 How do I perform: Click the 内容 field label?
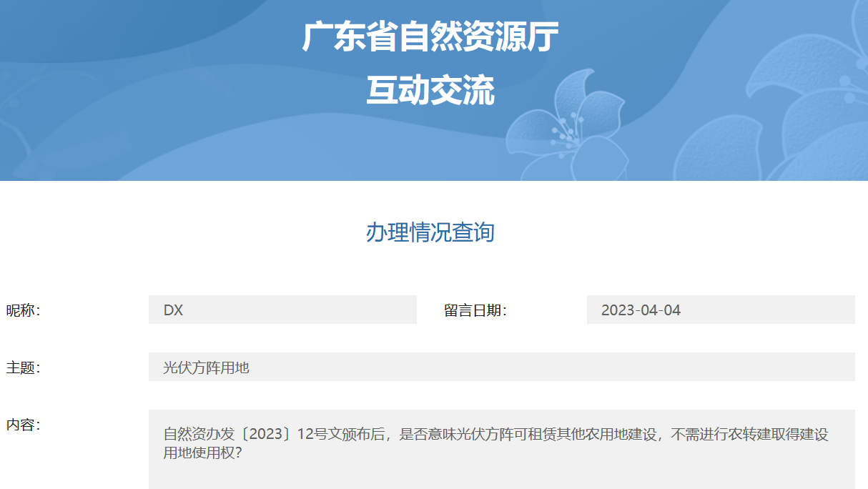coord(23,425)
